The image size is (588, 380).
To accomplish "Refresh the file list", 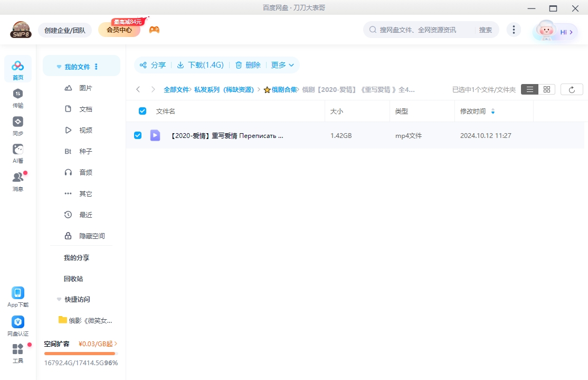I will point(572,89).
